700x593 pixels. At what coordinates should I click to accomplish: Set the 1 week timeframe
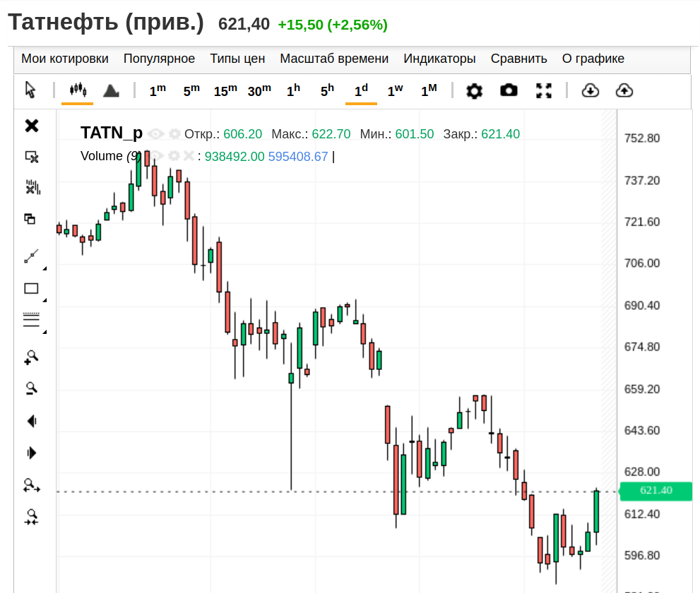point(395,90)
